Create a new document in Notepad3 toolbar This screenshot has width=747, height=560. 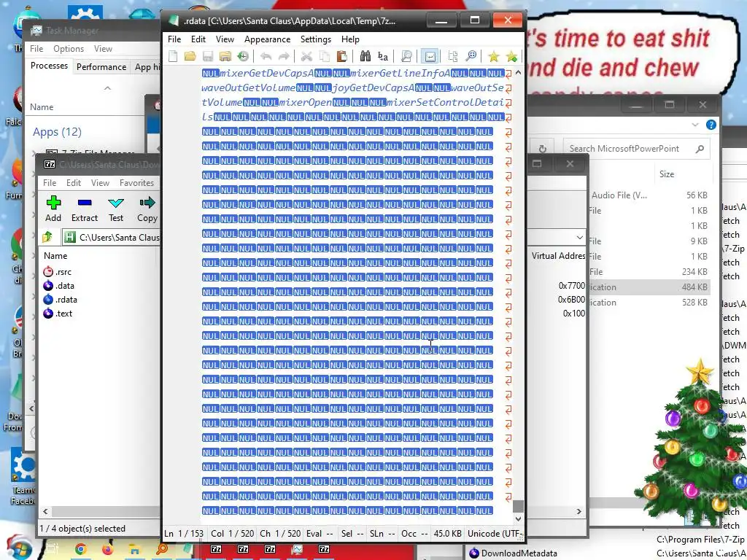173,57
